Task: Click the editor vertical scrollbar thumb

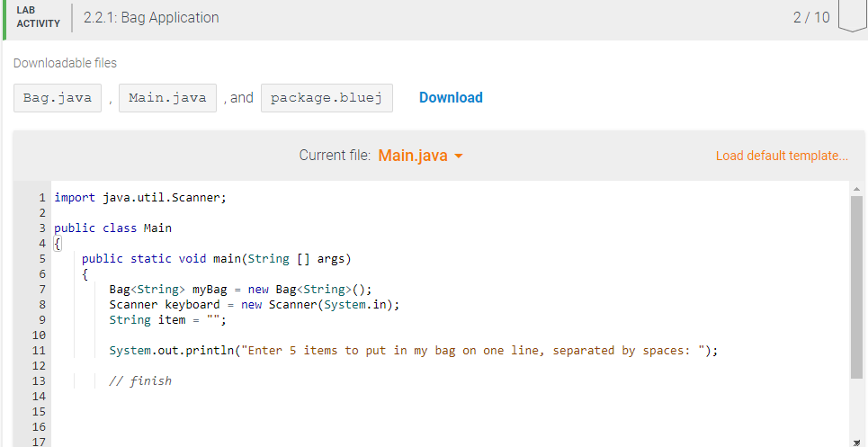Action: 856,287
